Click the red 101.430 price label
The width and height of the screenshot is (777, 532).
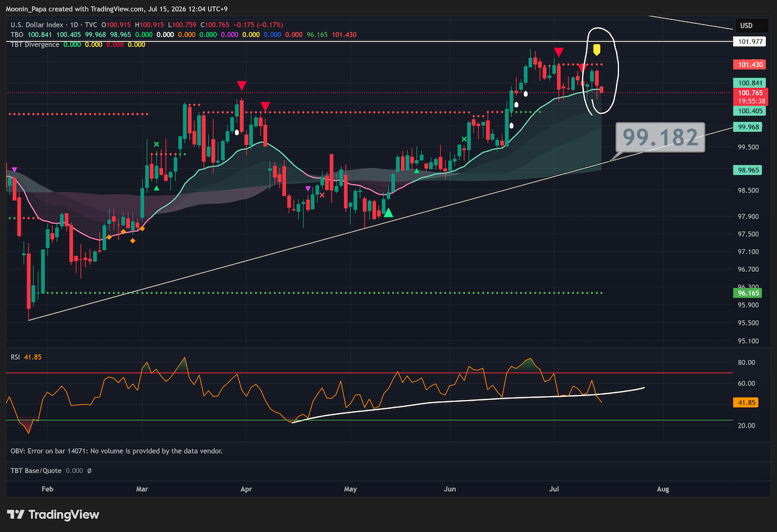[750, 65]
